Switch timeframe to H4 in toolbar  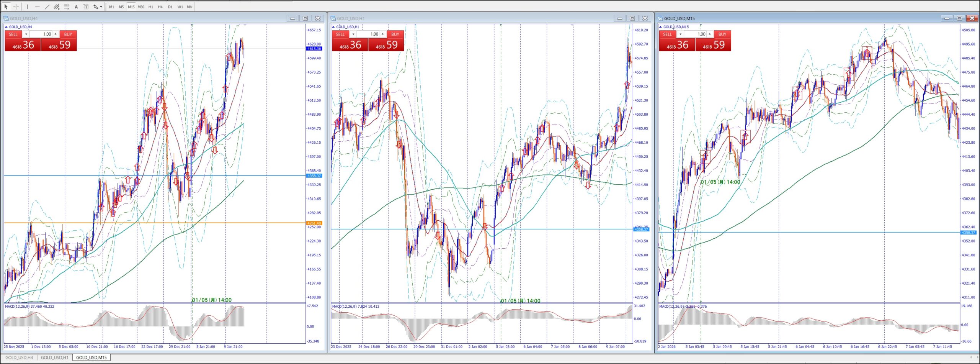click(160, 7)
